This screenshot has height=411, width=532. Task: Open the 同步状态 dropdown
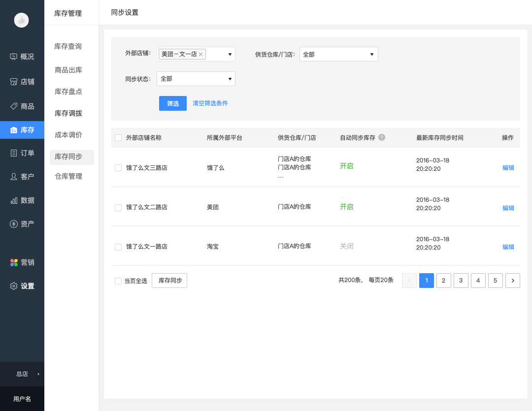coord(230,79)
